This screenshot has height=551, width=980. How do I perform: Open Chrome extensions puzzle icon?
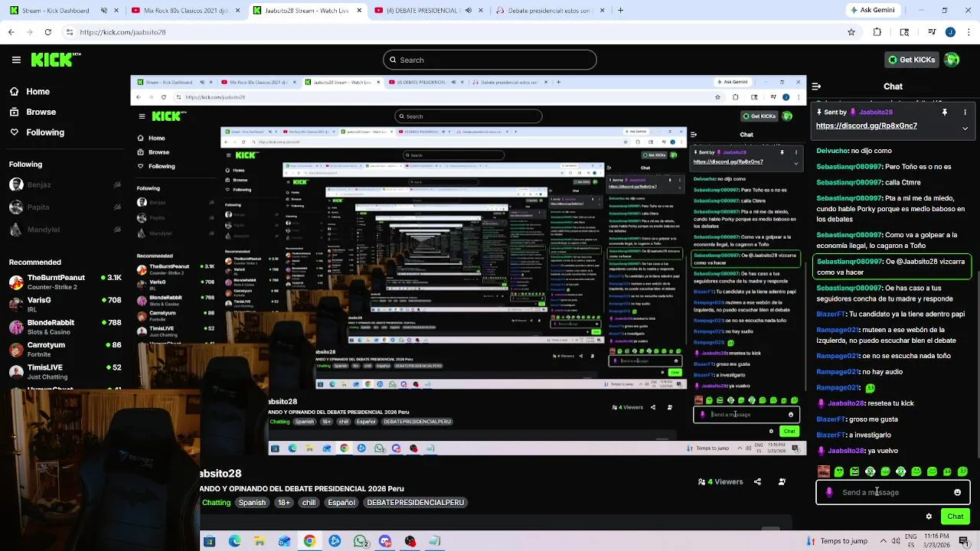(x=877, y=32)
